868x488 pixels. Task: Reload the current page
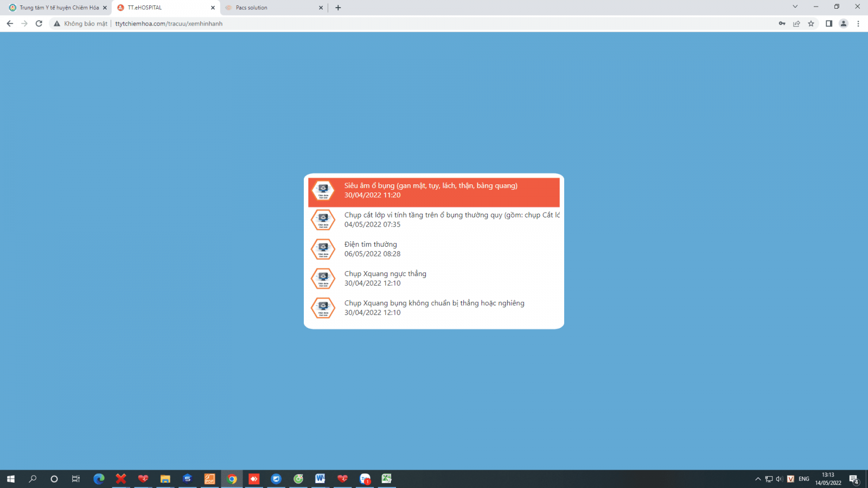(39, 24)
